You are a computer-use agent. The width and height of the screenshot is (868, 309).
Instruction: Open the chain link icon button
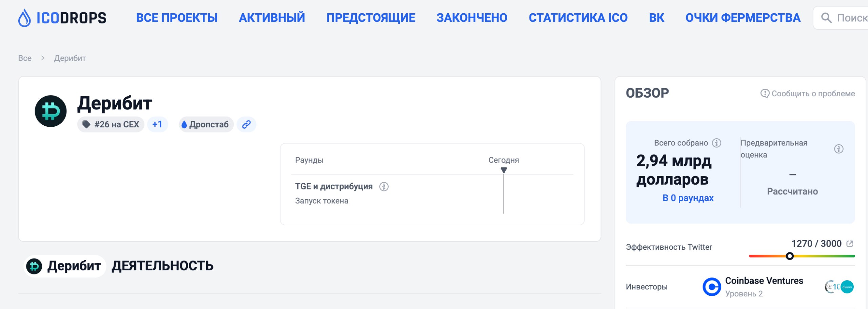(246, 124)
